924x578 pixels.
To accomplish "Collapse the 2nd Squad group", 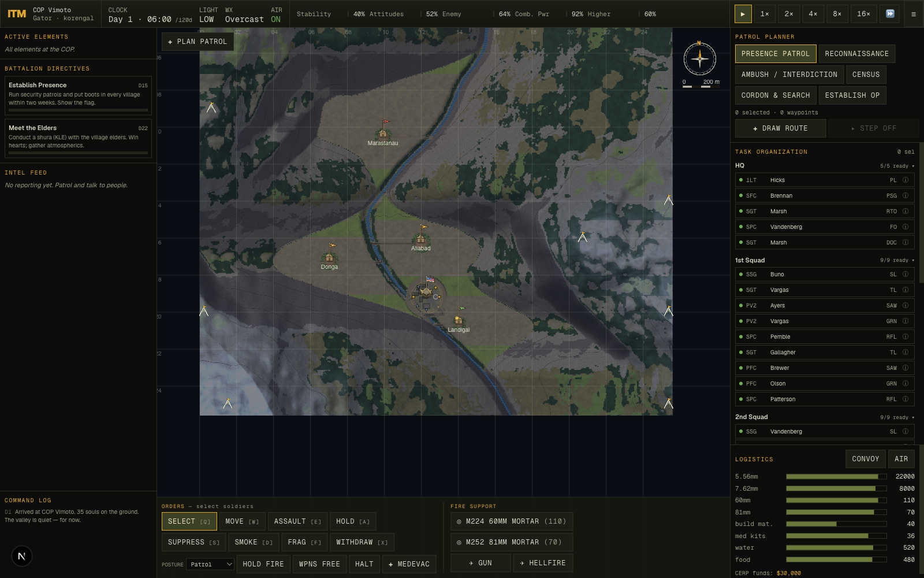I will [825, 417].
